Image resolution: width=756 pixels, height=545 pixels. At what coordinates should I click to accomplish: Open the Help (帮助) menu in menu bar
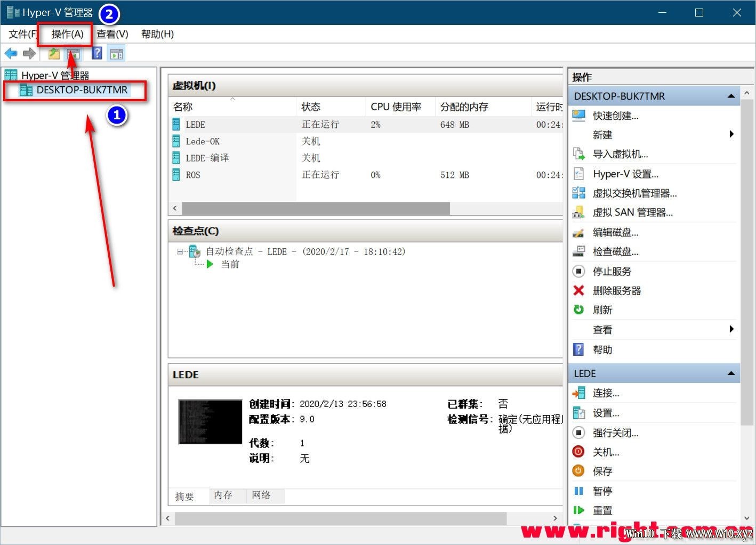pyautogui.click(x=157, y=34)
